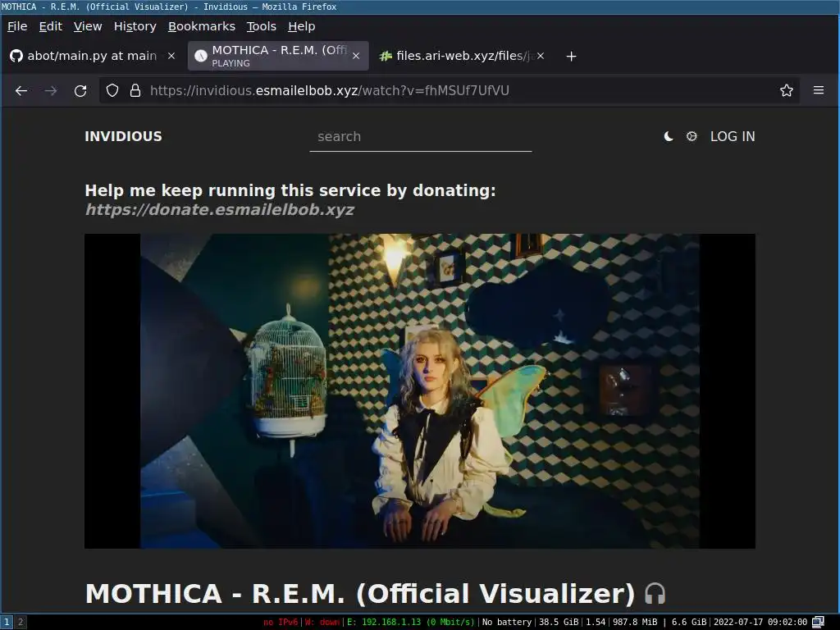Viewport: 840px width, 630px height.
Task: Switch to files.ari-web.xyz tab
Action: click(x=462, y=56)
